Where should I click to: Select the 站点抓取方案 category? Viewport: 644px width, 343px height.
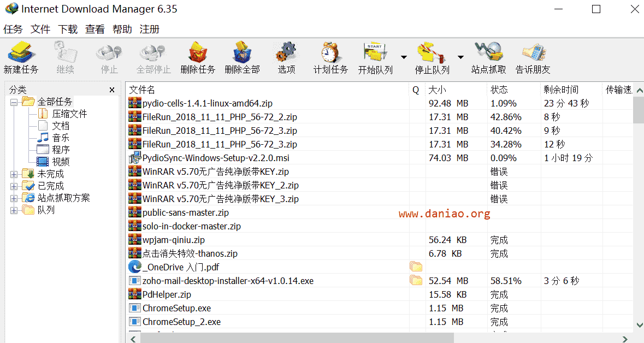click(64, 198)
